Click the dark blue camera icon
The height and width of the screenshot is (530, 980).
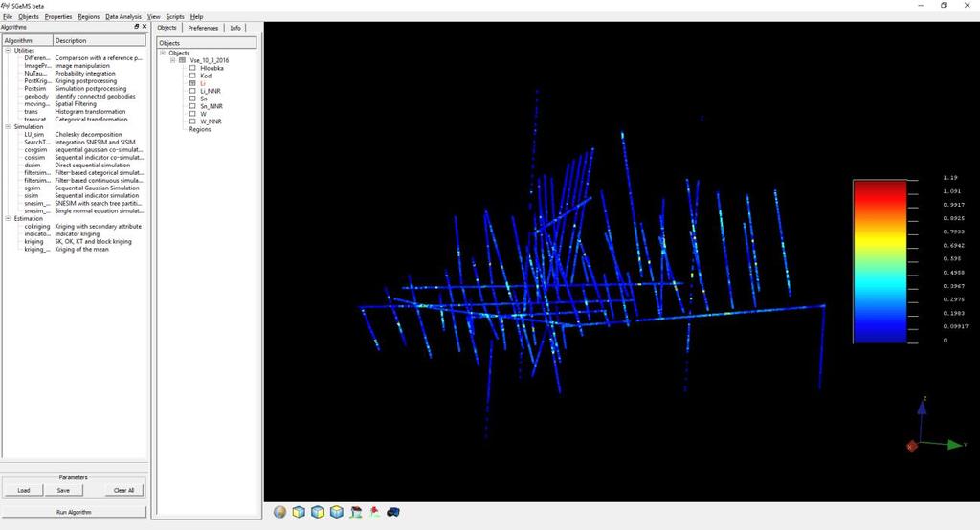coord(393,512)
